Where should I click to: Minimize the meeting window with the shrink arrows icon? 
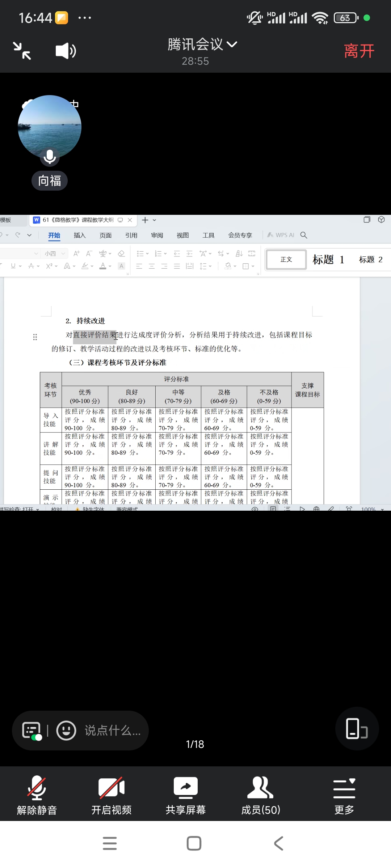(x=22, y=51)
